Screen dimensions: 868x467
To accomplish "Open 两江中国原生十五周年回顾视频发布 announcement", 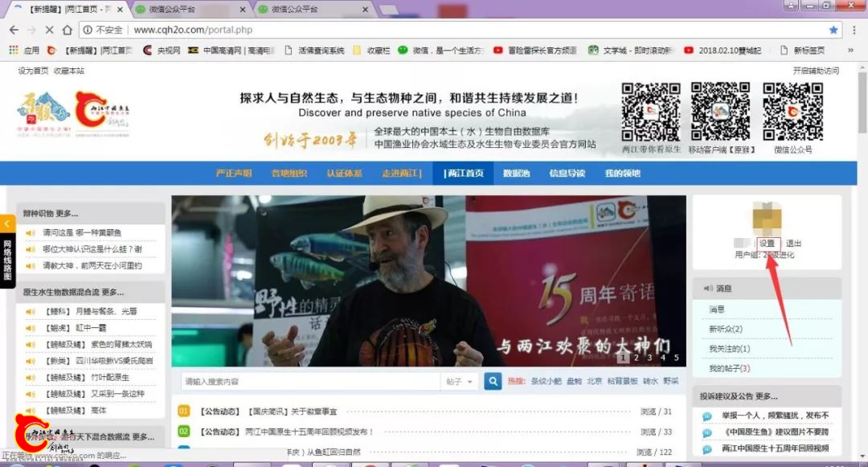I will coord(309,432).
